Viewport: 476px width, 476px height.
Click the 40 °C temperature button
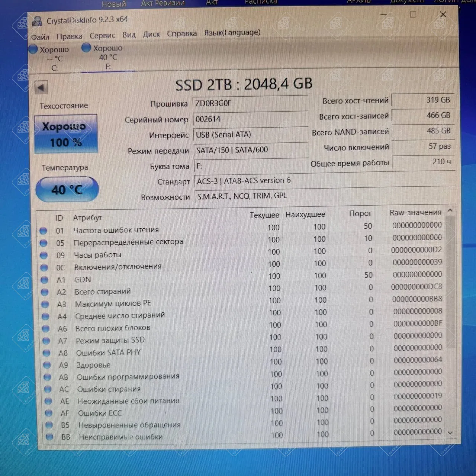(67, 190)
